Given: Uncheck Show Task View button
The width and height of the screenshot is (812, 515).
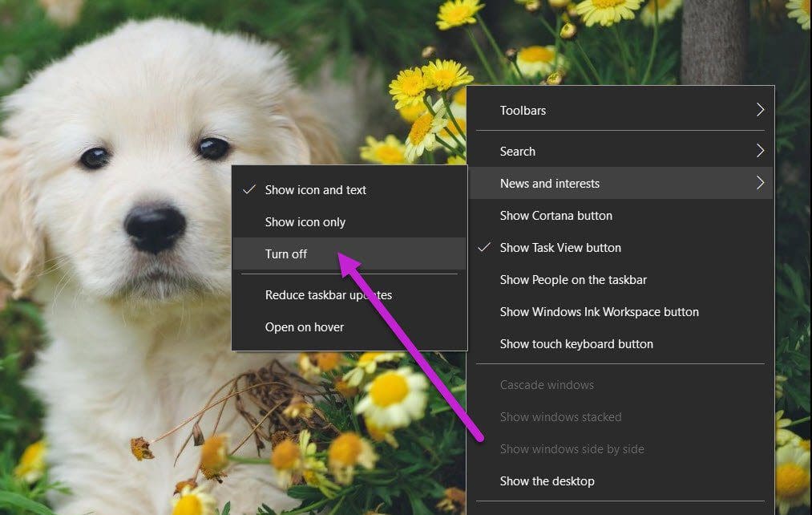Looking at the screenshot, I should tap(620, 248).
